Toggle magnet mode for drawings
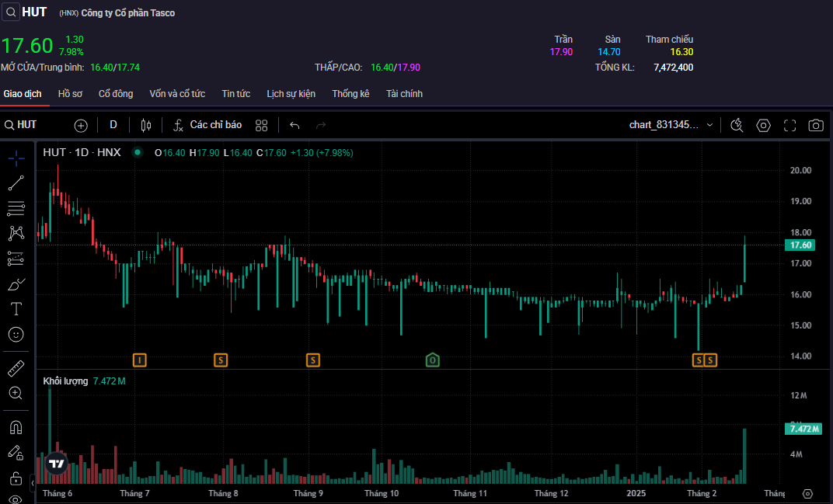Screen dimensions: 833x504 [x=16, y=427]
